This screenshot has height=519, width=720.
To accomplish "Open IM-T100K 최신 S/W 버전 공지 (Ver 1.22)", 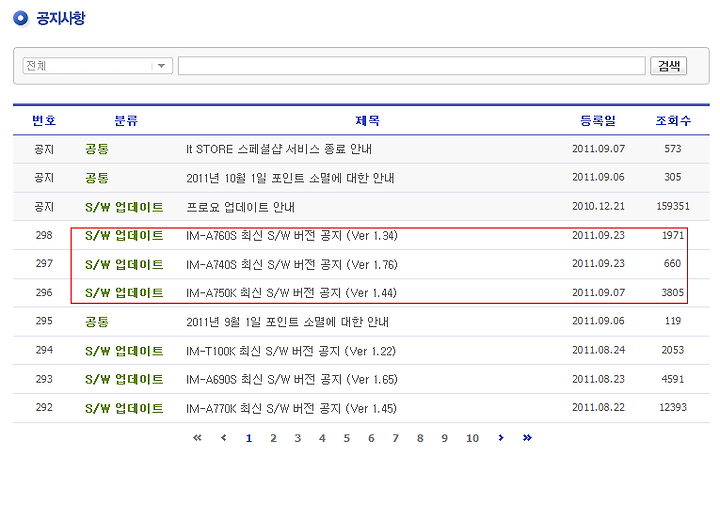I will coord(291,351).
